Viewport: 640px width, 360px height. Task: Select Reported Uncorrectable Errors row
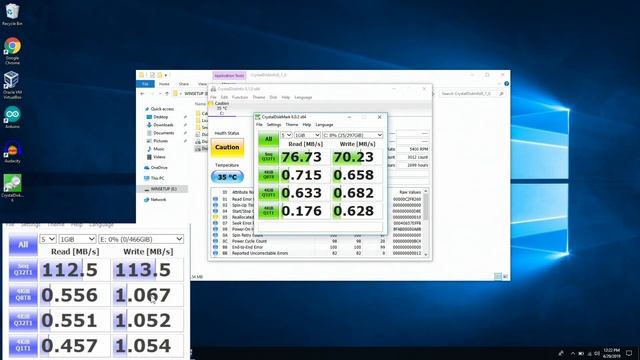318,253
